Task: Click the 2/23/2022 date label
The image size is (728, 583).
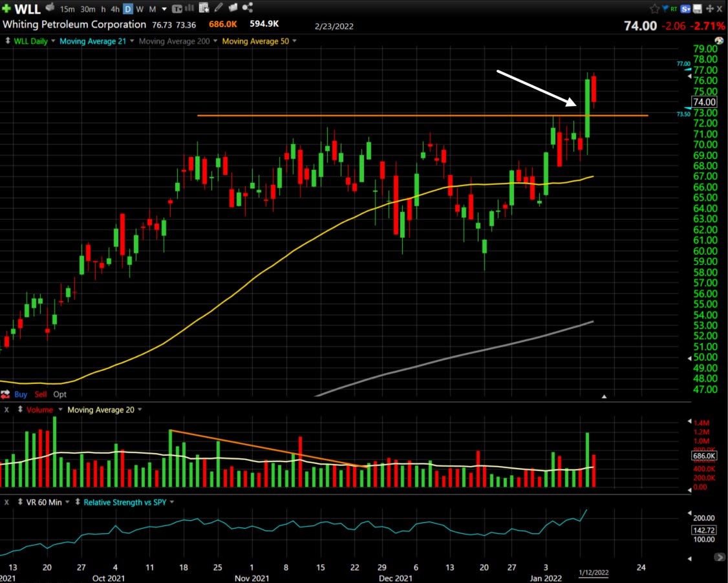Action: (x=334, y=26)
